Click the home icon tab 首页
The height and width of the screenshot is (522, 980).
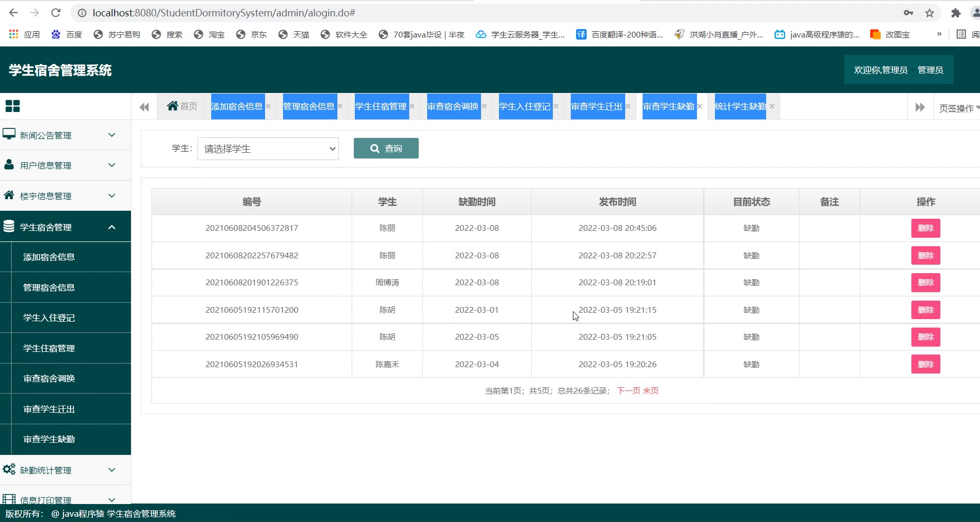pos(182,106)
